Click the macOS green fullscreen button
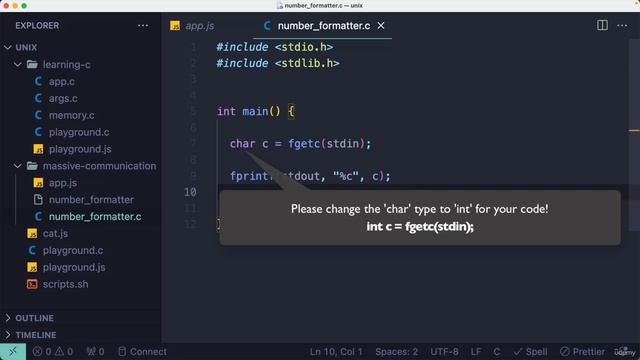This screenshot has width=640, height=360. click(24, 6)
